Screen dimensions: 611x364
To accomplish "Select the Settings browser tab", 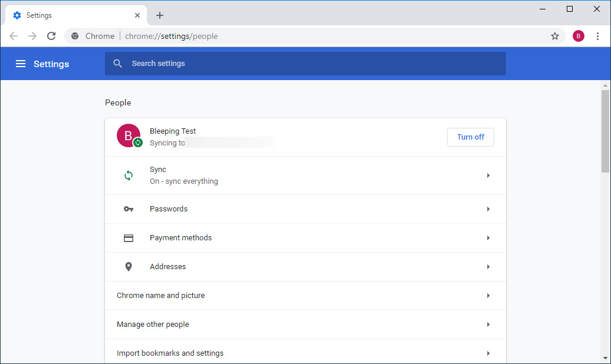I will coord(76,15).
